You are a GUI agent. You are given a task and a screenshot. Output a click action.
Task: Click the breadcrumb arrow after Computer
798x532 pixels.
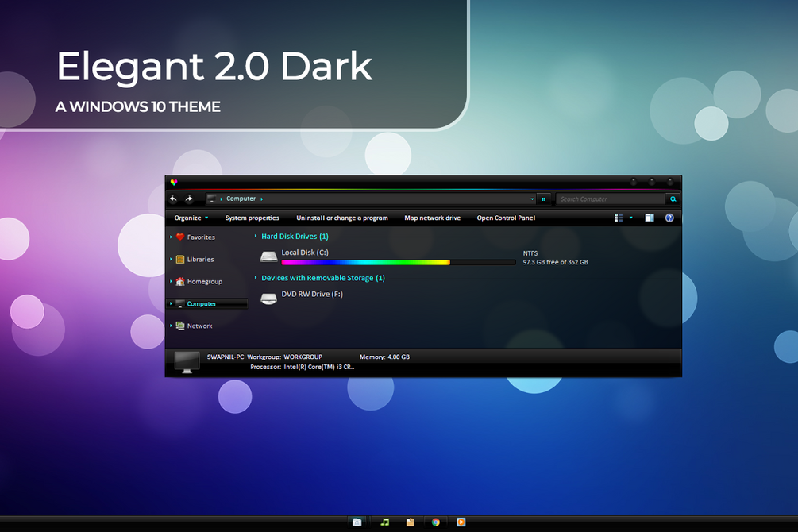[261, 199]
